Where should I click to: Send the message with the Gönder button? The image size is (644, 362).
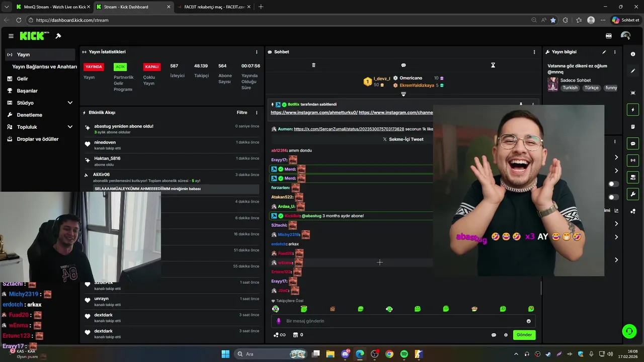[x=524, y=335]
